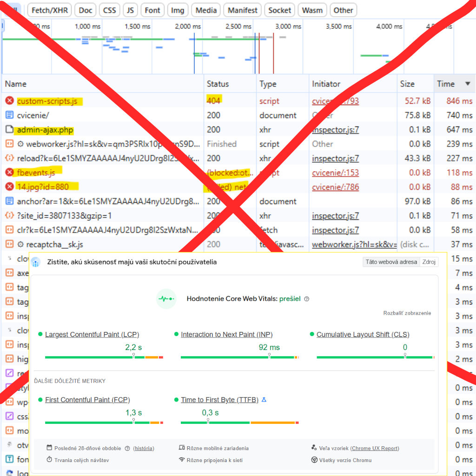Switch to the 'Zdroj' view
Image resolution: width=476 pixels, height=476 pixels.
pyautogui.click(x=429, y=262)
